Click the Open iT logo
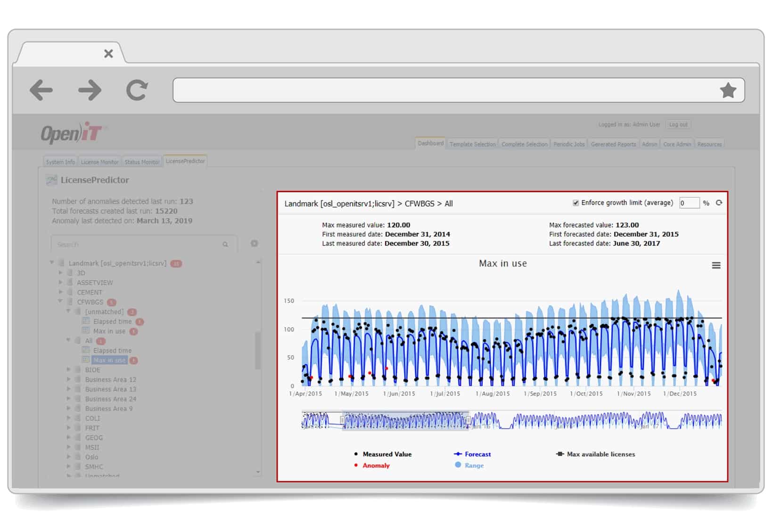The image size is (773, 532). 72,133
